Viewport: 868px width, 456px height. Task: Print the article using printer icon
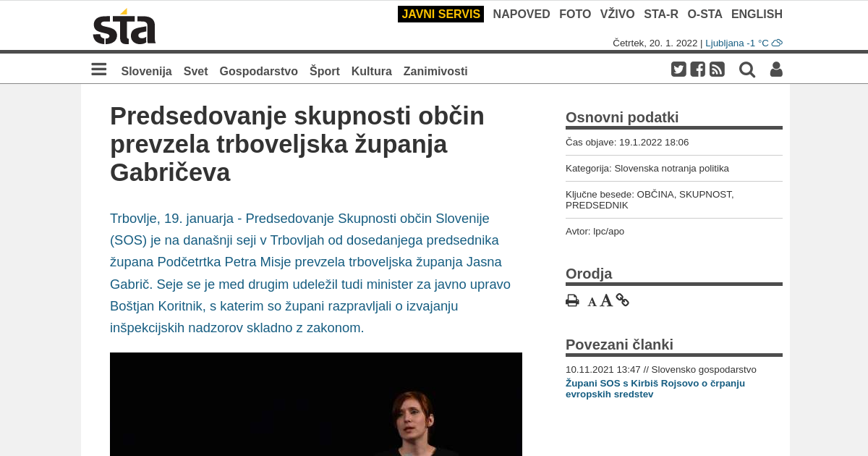(x=572, y=300)
